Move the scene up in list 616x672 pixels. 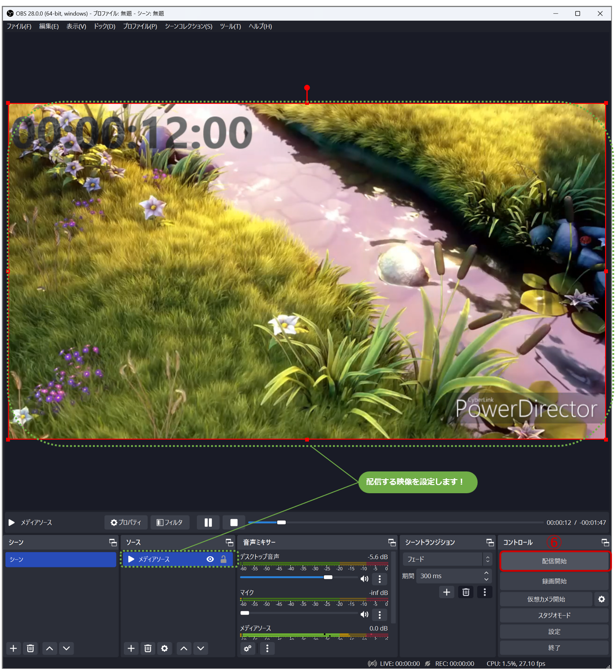49,648
